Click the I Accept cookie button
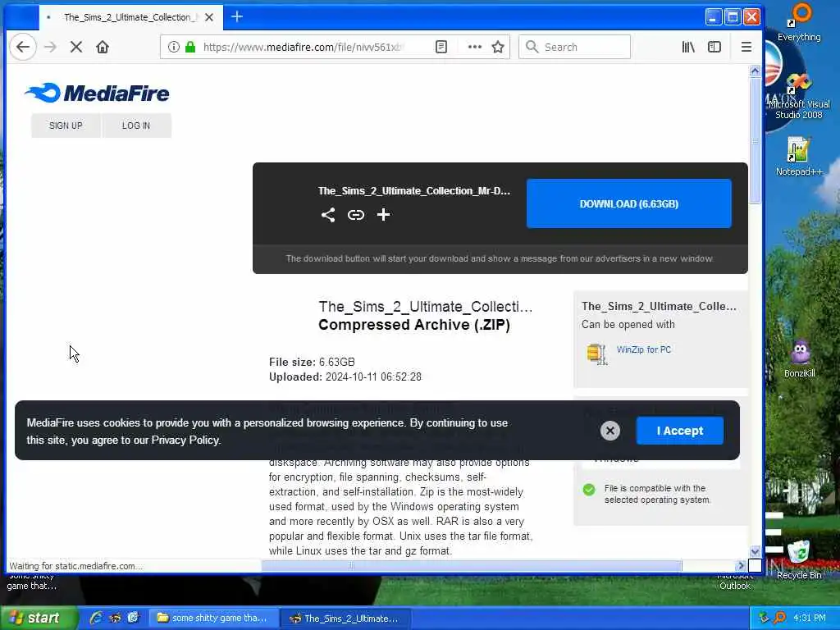 click(680, 431)
